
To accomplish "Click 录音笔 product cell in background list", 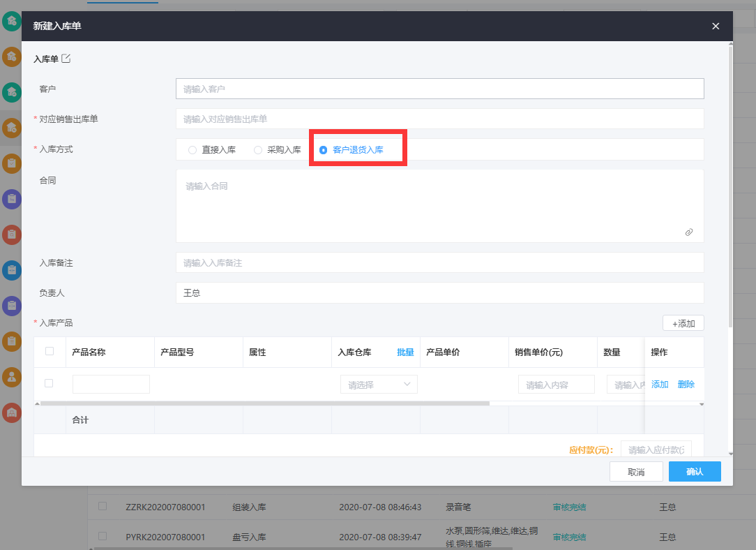I will point(458,507).
